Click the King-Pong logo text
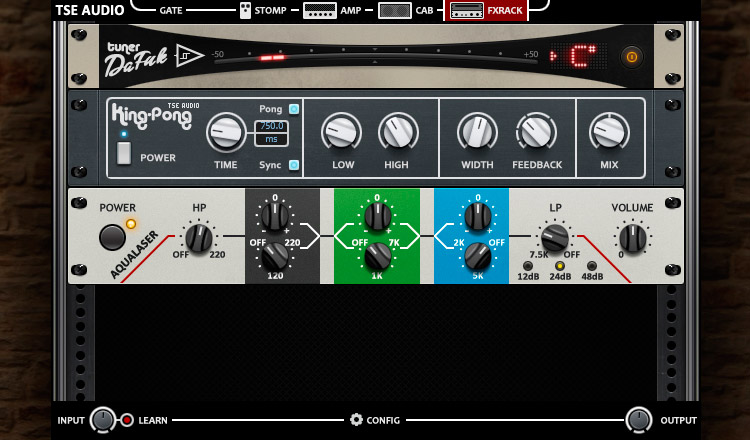Screen dimensions: 750x440 (152, 116)
